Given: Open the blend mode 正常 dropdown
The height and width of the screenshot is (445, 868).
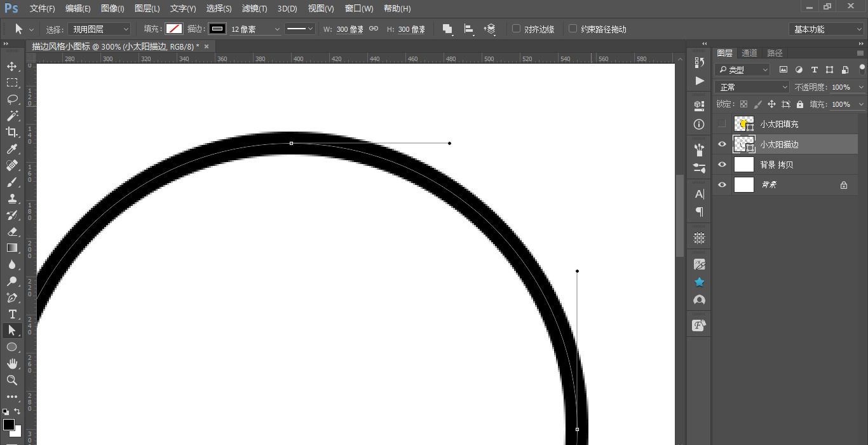Looking at the screenshot, I should tap(752, 87).
